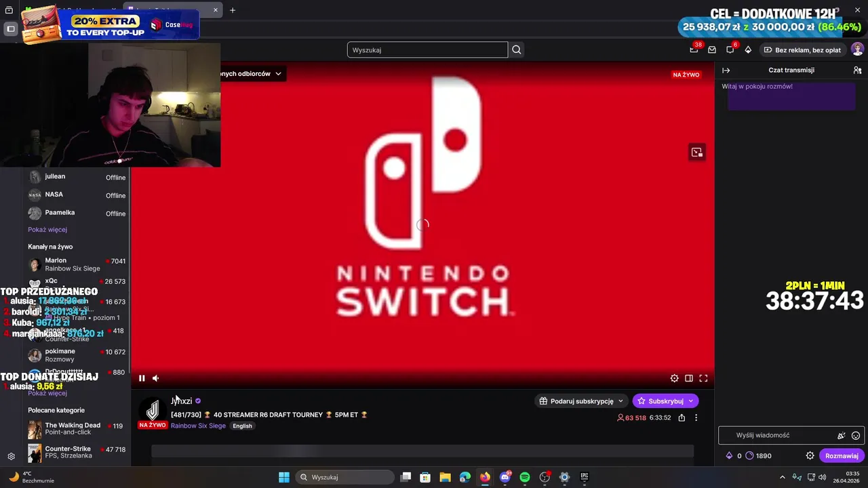
Task: Click the Rozmawiaj send button
Action: (842, 455)
